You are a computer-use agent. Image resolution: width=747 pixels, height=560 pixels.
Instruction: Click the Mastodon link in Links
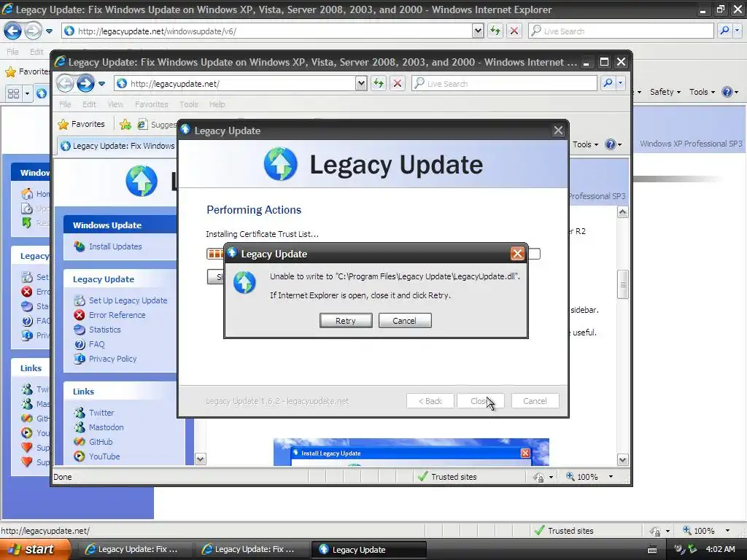tap(107, 427)
